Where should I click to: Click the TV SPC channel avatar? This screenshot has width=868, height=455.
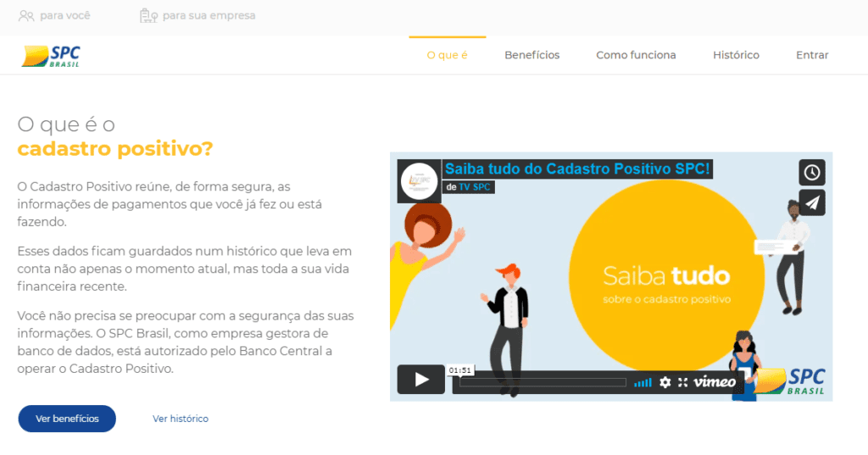419,180
